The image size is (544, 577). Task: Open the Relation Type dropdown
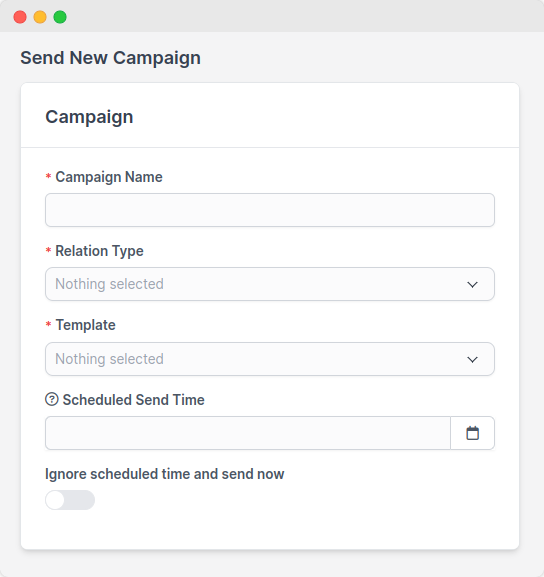270,284
